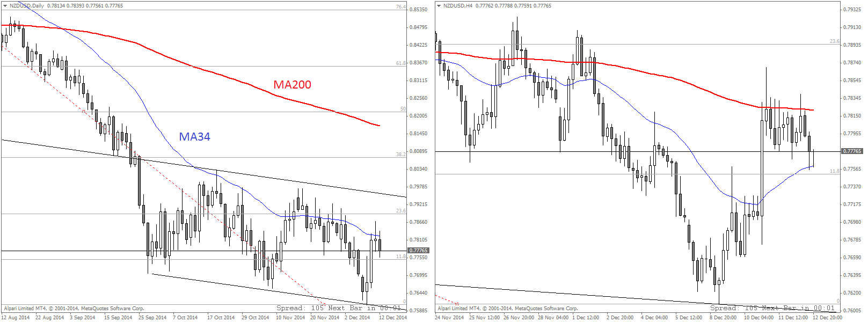Click the Alpari Limited copyright text on H4 chart
The height and width of the screenshot is (322, 868).
pos(508,309)
